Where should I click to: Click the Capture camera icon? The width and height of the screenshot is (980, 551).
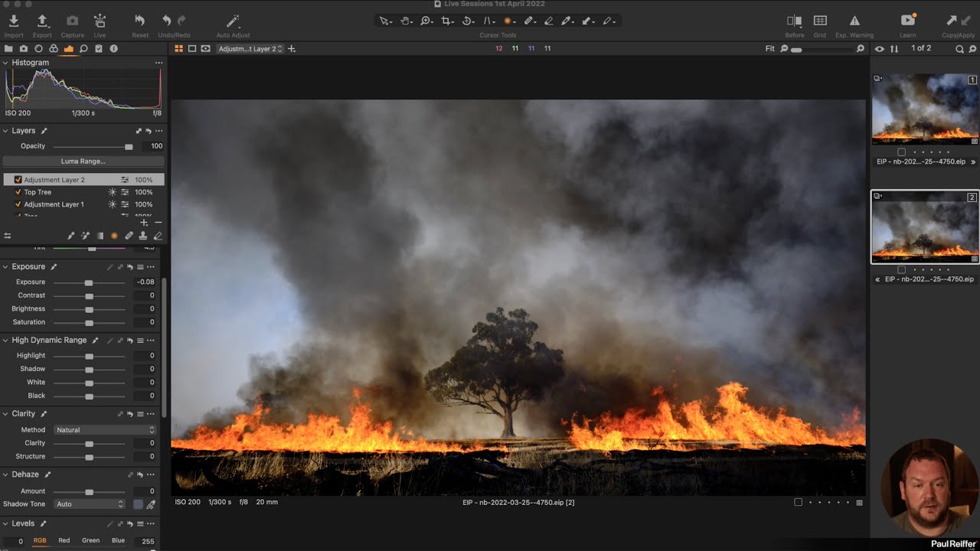coord(72,21)
